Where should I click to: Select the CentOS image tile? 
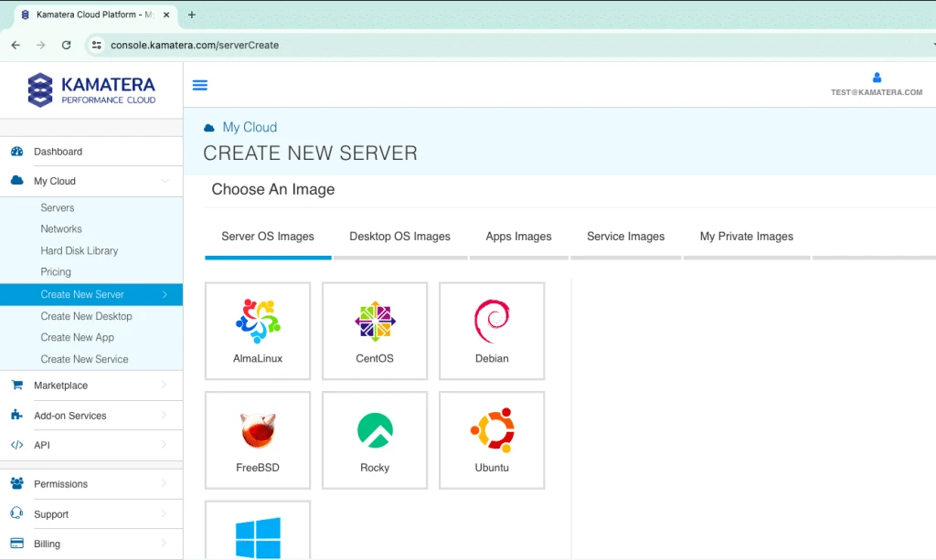tap(375, 331)
